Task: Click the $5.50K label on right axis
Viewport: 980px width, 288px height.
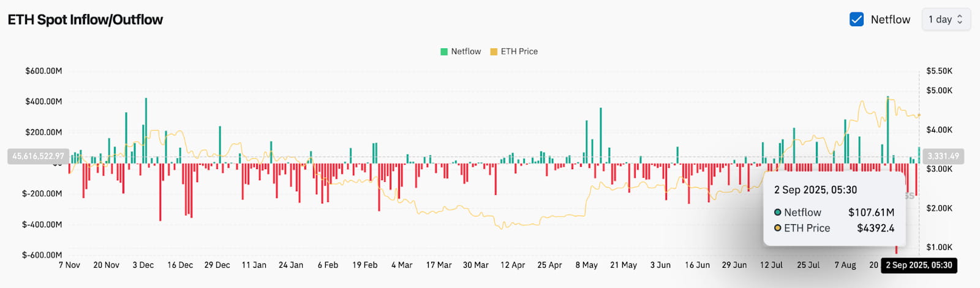Action: click(939, 71)
